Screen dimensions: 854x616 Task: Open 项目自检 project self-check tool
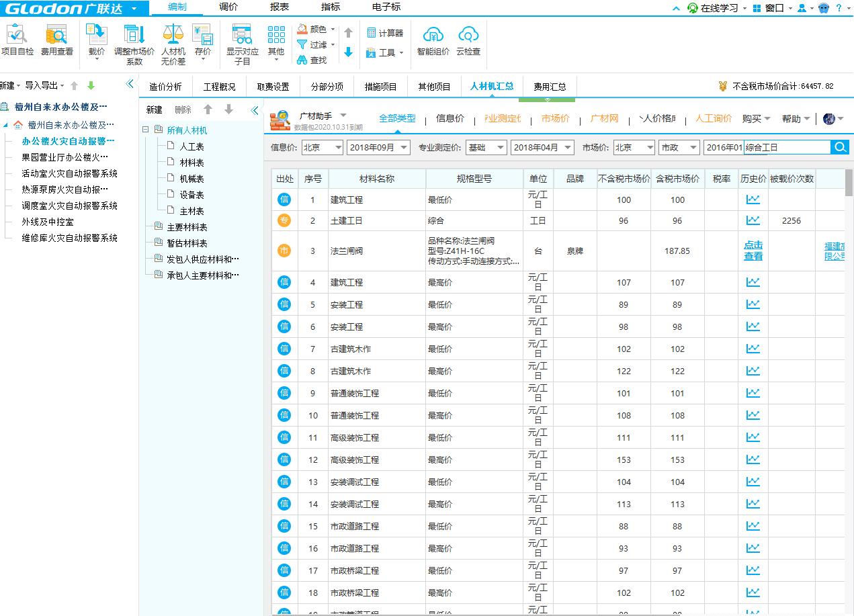point(17,40)
